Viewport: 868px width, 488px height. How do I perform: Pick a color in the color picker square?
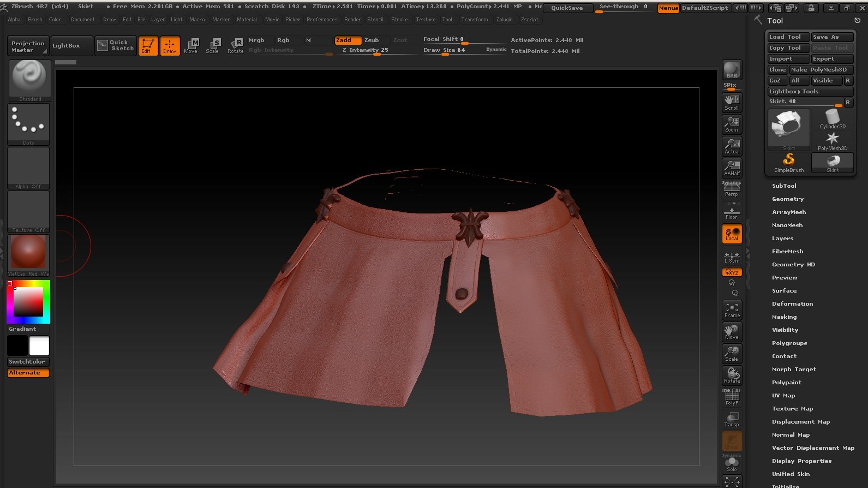[28, 302]
